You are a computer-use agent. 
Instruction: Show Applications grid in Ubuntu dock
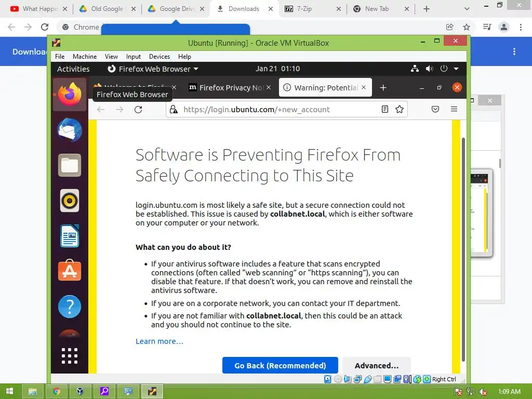pyautogui.click(x=70, y=356)
